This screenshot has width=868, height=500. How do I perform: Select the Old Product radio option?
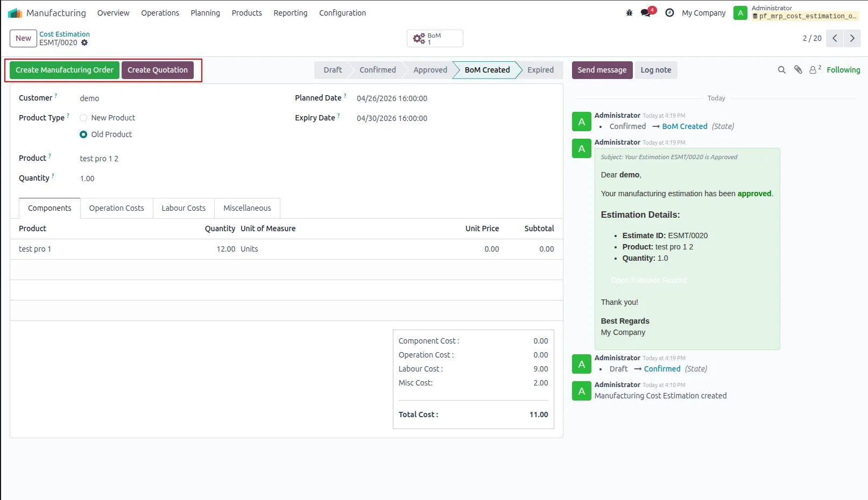(83, 134)
